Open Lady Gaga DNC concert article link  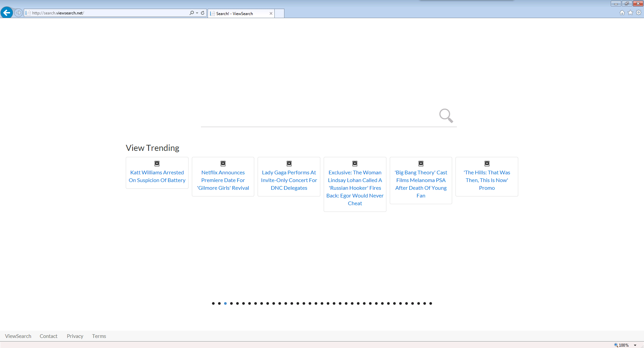289,180
